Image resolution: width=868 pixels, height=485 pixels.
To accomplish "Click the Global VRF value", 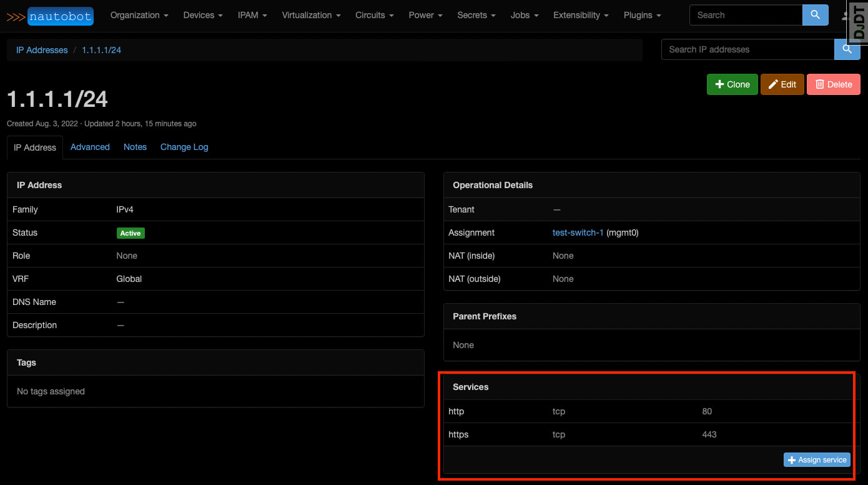I will coord(129,279).
